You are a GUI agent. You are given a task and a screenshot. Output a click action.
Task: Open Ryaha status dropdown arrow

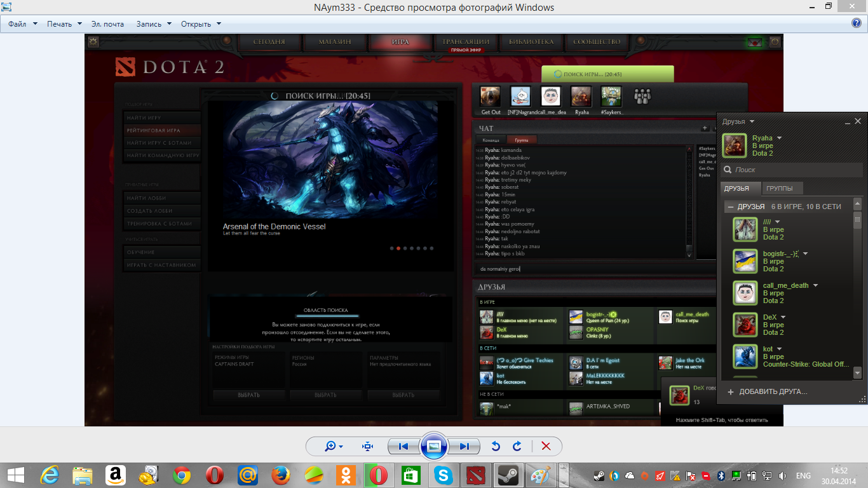click(780, 138)
